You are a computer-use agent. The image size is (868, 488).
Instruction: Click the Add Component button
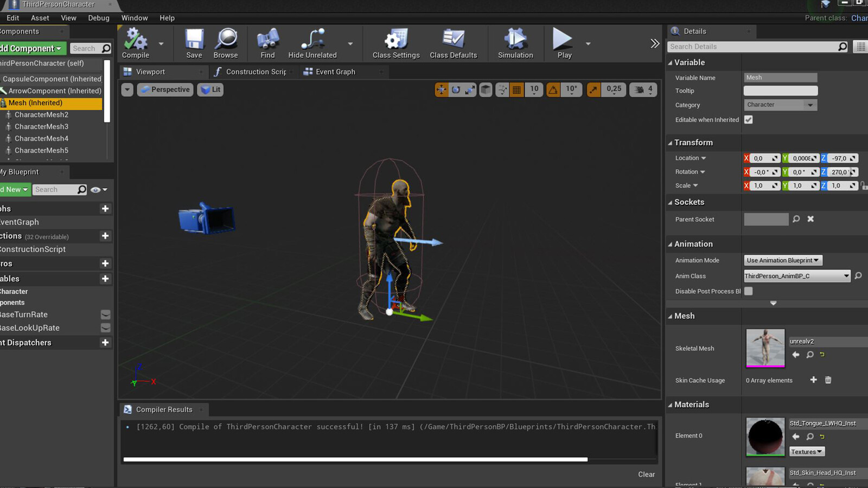tap(32, 48)
